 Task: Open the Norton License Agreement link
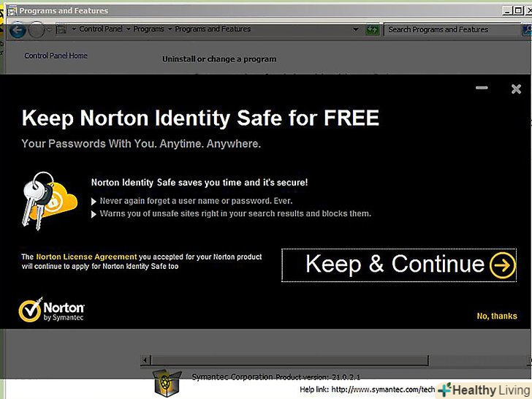coord(86,256)
